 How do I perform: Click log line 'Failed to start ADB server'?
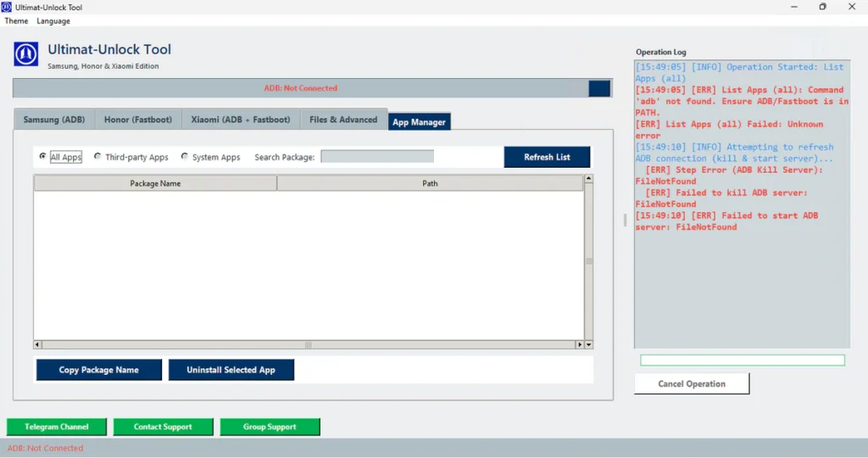click(726, 221)
